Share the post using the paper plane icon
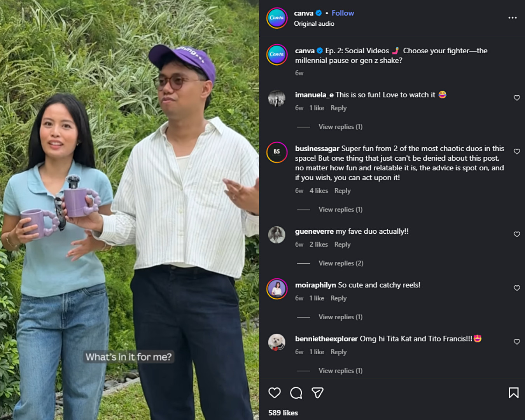Image resolution: width=525 pixels, height=420 pixels. (318, 393)
